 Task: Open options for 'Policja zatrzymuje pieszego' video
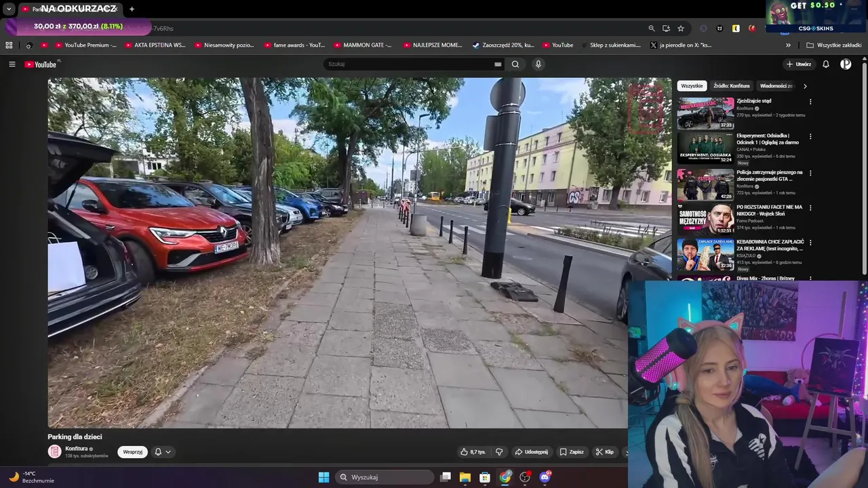click(810, 173)
